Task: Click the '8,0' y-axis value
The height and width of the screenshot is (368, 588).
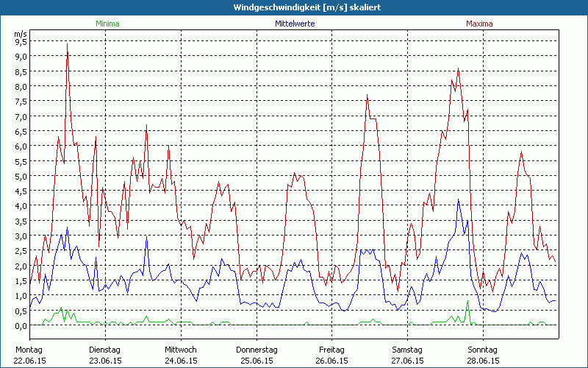Action: tap(21, 86)
